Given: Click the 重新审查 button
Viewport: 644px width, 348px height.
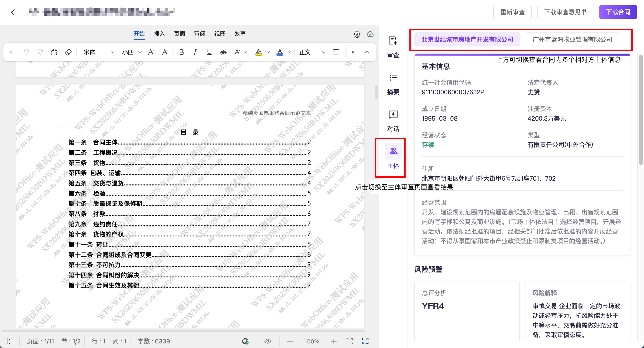Looking at the screenshot, I should (x=512, y=12).
